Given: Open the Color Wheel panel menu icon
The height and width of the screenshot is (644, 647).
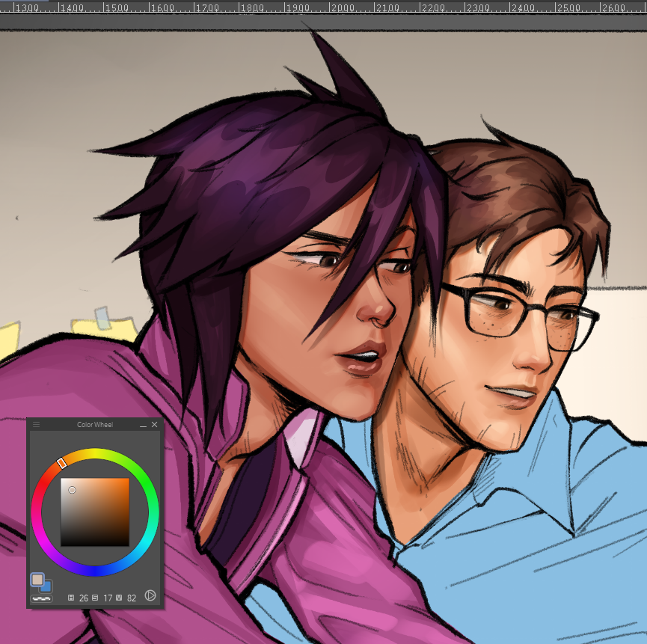Looking at the screenshot, I should click(x=37, y=425).
